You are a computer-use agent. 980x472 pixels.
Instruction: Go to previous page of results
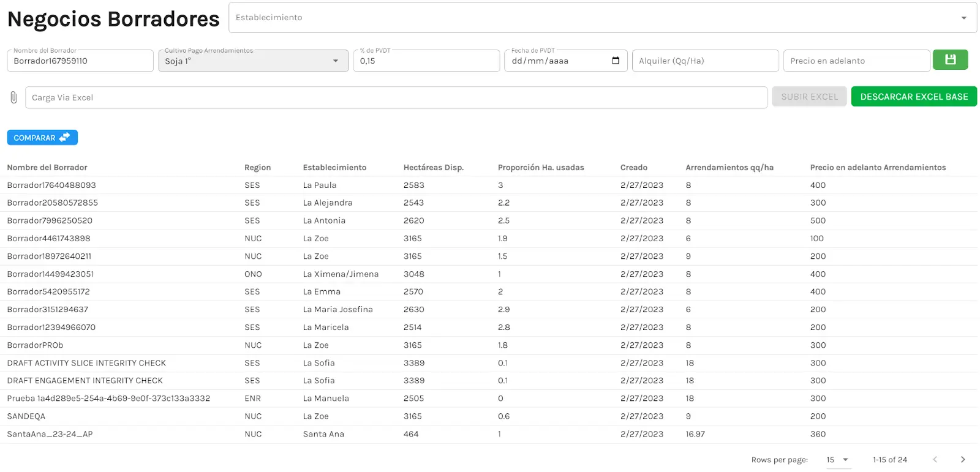point(935,459)
